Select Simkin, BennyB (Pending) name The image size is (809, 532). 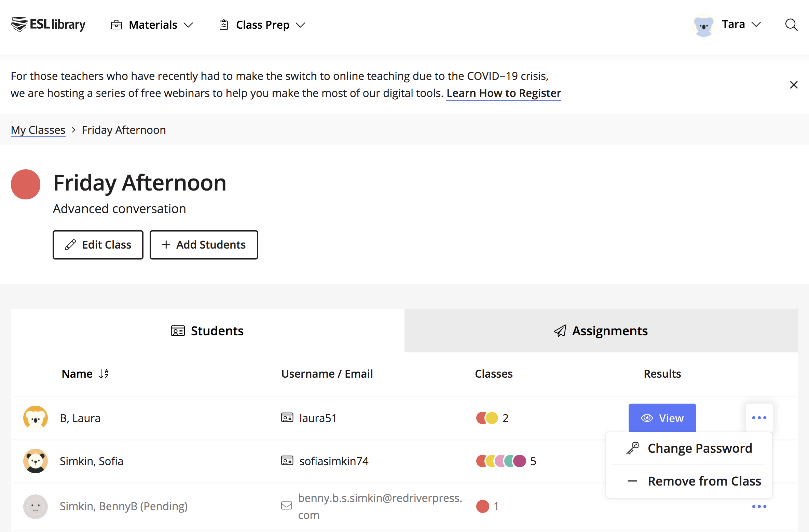pos(124,506)
